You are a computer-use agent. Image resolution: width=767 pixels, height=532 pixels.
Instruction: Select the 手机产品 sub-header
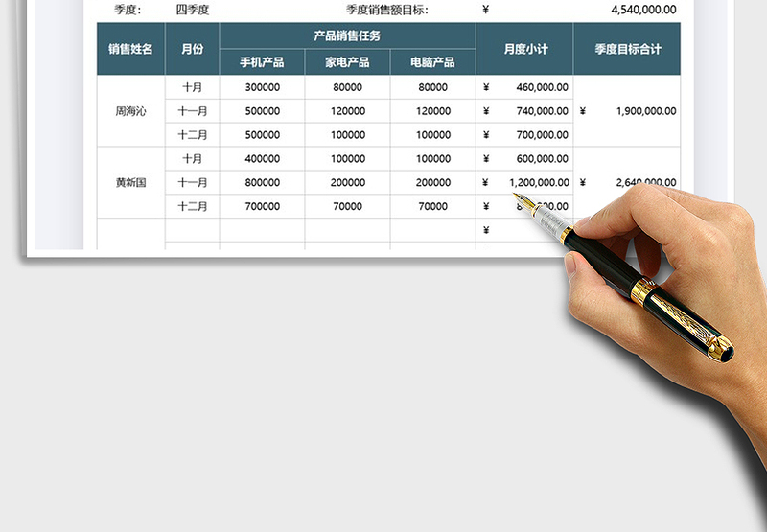(262, 62)
